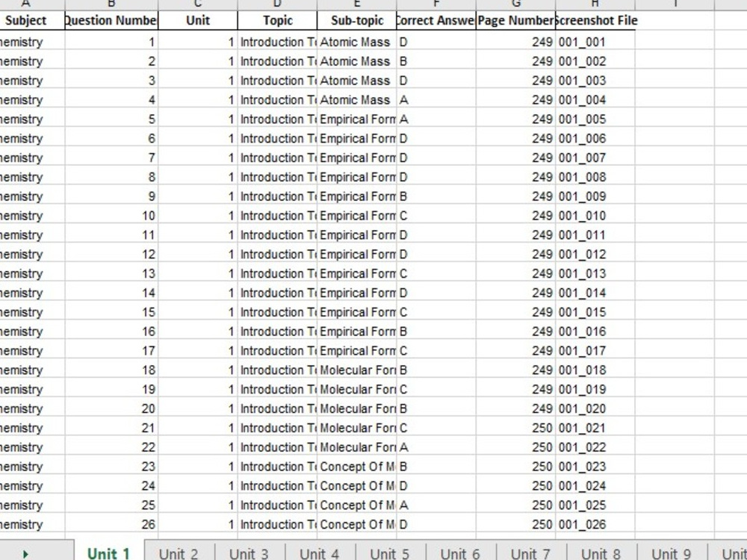
Task: Select the Unit 8 sheet tab
Action: click(601, 553)
